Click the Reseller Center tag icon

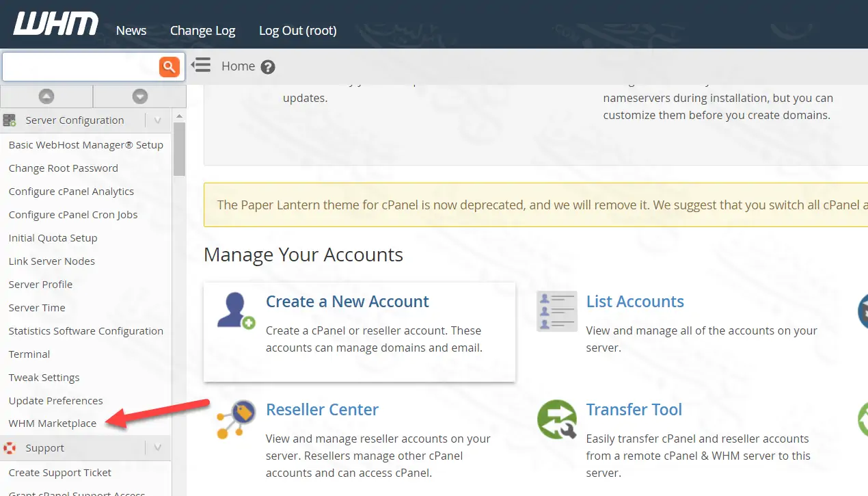point(236,419)
